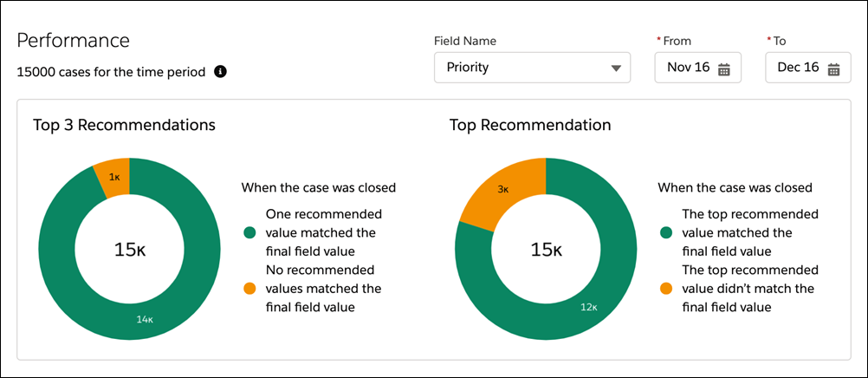
Task: Click the Top 3 Recommendations chart title
Action: [x=124, y=125]
